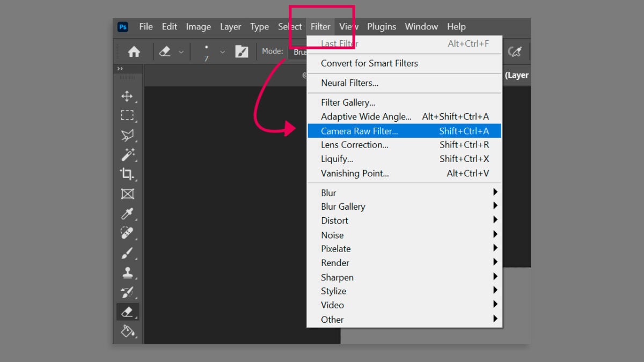Select the Polygonal Lasso tool
This screenshot has width=644, height=362.
click(127, 135)
